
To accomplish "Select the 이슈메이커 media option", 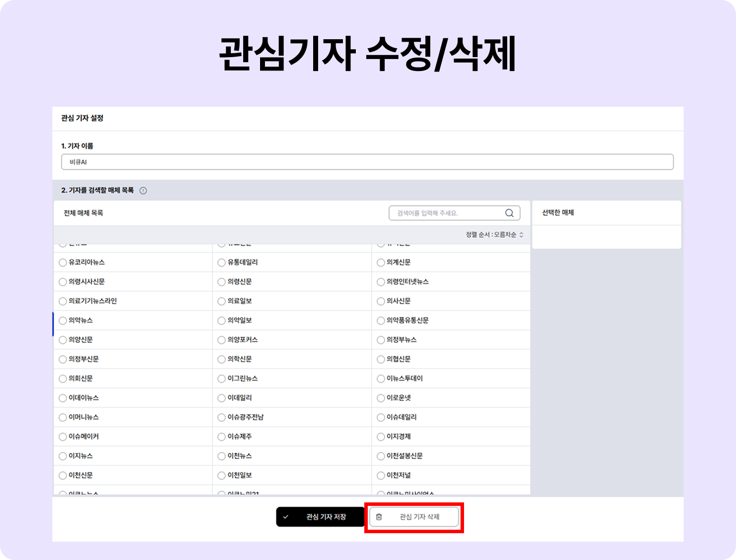I will pos(83,437).
